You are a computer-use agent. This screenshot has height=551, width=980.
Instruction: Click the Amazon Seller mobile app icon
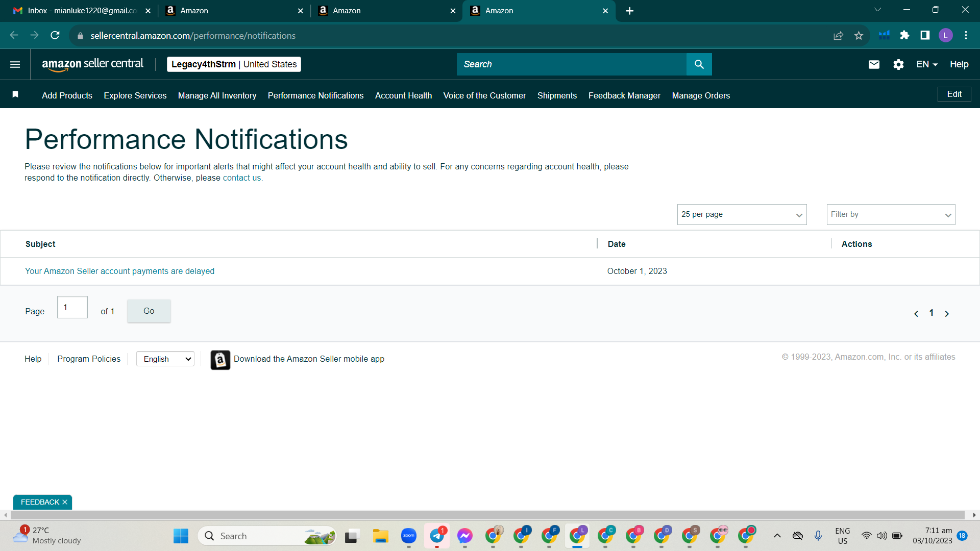coord(220,360)
